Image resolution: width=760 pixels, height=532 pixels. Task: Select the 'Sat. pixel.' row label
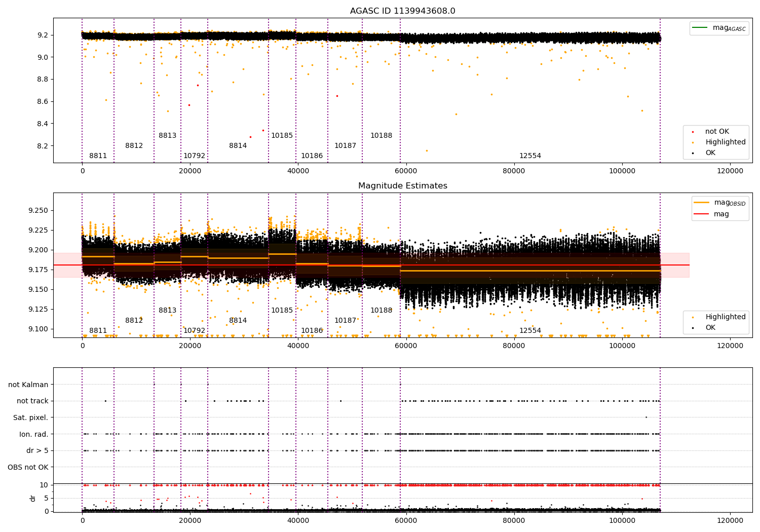pyautogui.click(x=31, y=418)
